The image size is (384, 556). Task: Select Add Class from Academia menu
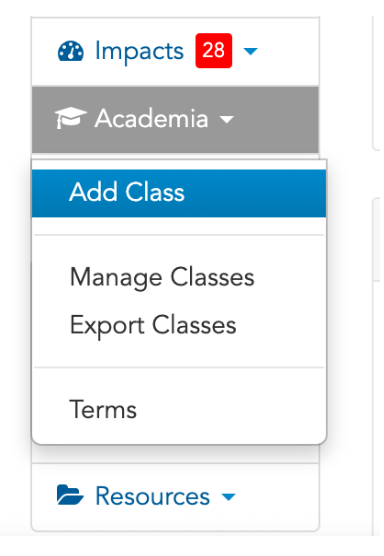click(x=127, y=192)
